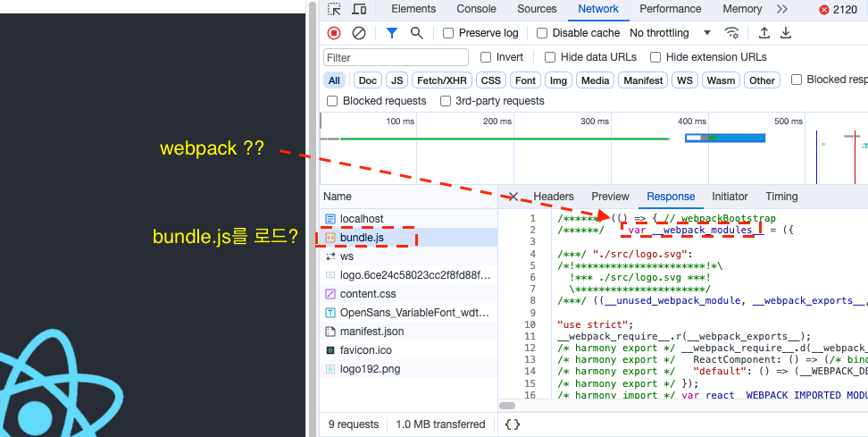Select the bundle.js request
This screenshot has width=868, height=437.
click(x=408, y=238)
